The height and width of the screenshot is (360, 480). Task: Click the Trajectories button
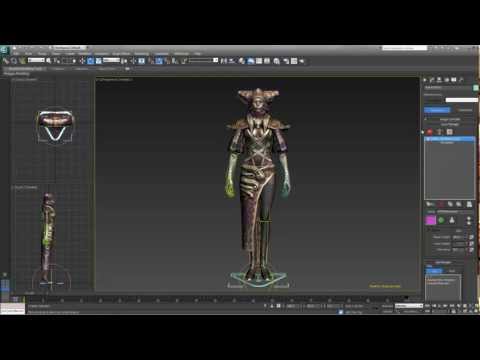click(466, 110)
